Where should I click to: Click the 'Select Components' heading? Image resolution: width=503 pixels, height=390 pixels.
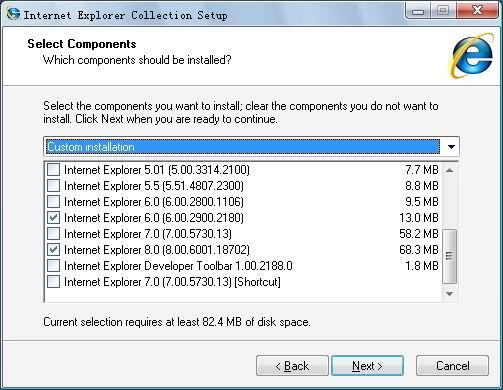[x=82, y=44]
